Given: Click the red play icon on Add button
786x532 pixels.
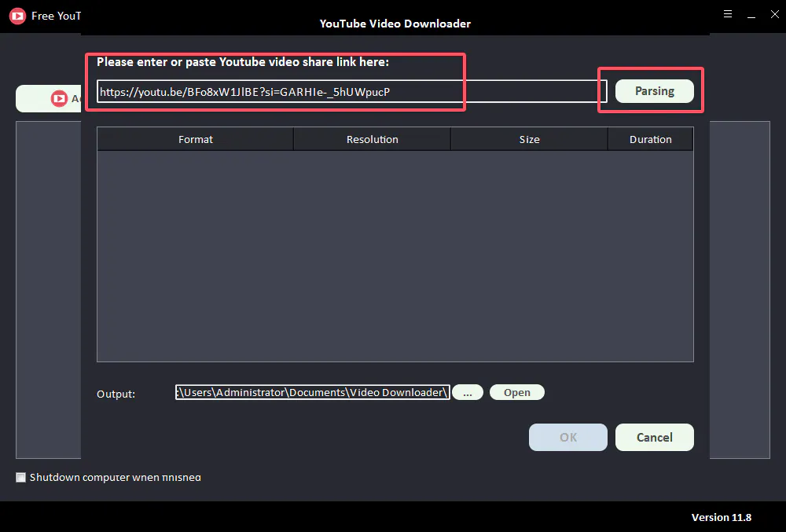Looking at the screenshot, I should click(59, 98).
